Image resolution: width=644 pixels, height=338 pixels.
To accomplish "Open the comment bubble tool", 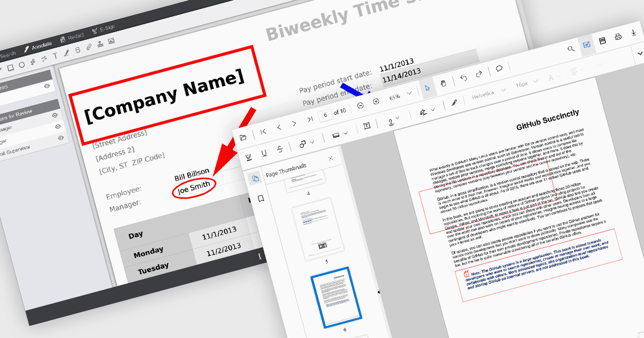I will pyautogui.click(x=499, y=68).
